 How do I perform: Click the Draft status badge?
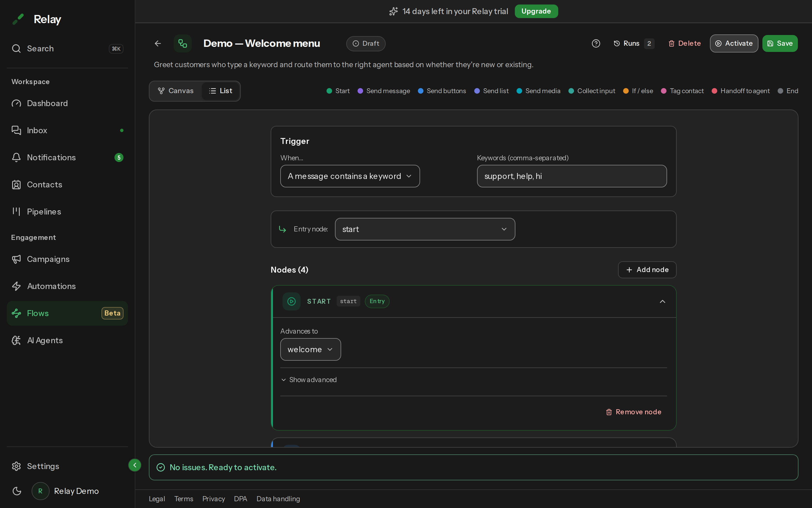click(366, 44)
